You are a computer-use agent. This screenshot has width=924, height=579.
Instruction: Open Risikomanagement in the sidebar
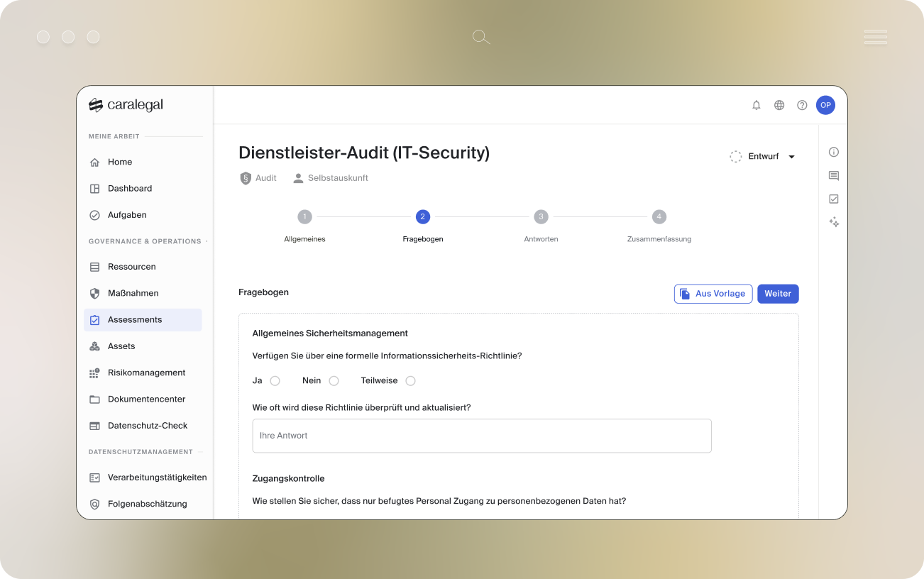[146, 373]
